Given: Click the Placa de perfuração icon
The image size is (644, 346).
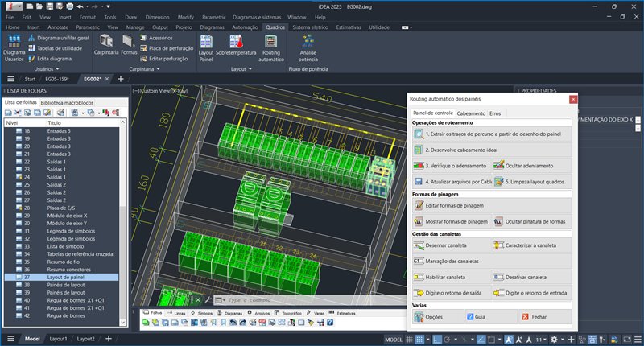Looking at the screenshot, I should click(142, 48).
